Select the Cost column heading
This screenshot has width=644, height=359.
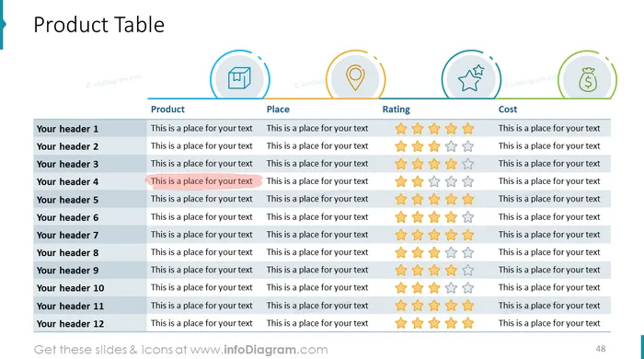pos(508,110)
